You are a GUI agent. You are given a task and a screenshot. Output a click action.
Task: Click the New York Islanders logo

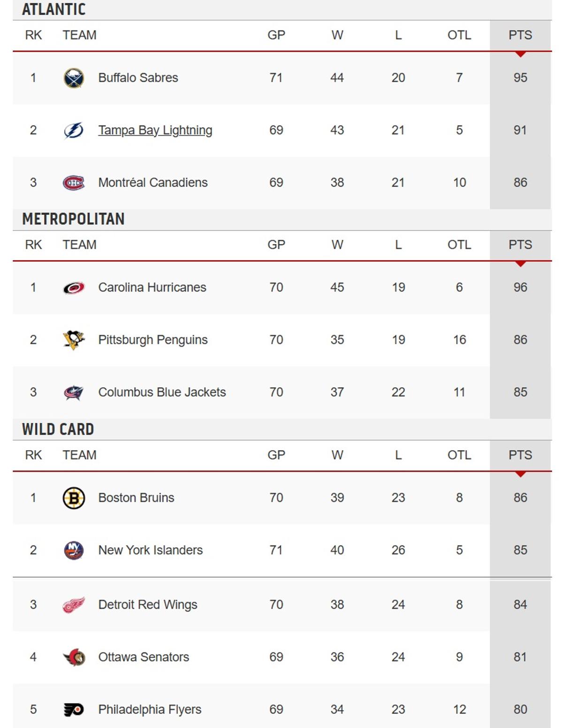74,550
